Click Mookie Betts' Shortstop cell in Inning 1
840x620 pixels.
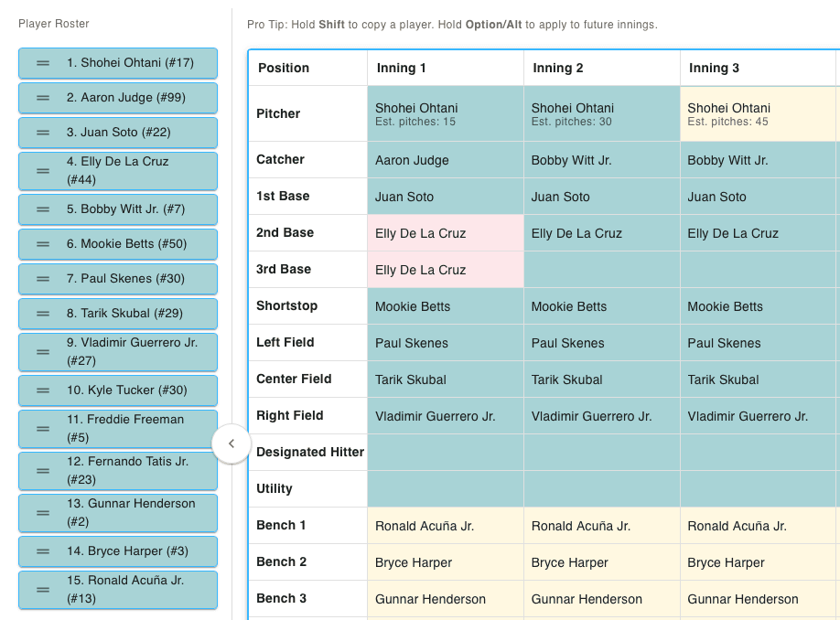click(x=445, y=305)
